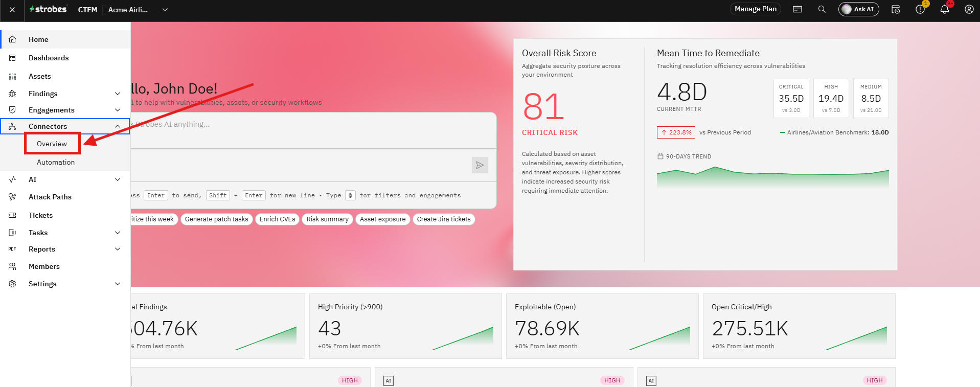Choose the Create Jira tickets suggestion

(x=444, y=219)
